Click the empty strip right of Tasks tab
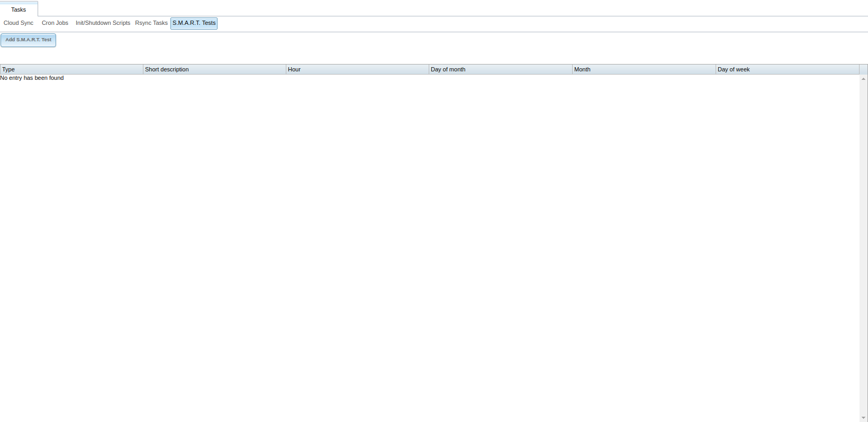This screenshot has width=868, height=422. (453, 9)
